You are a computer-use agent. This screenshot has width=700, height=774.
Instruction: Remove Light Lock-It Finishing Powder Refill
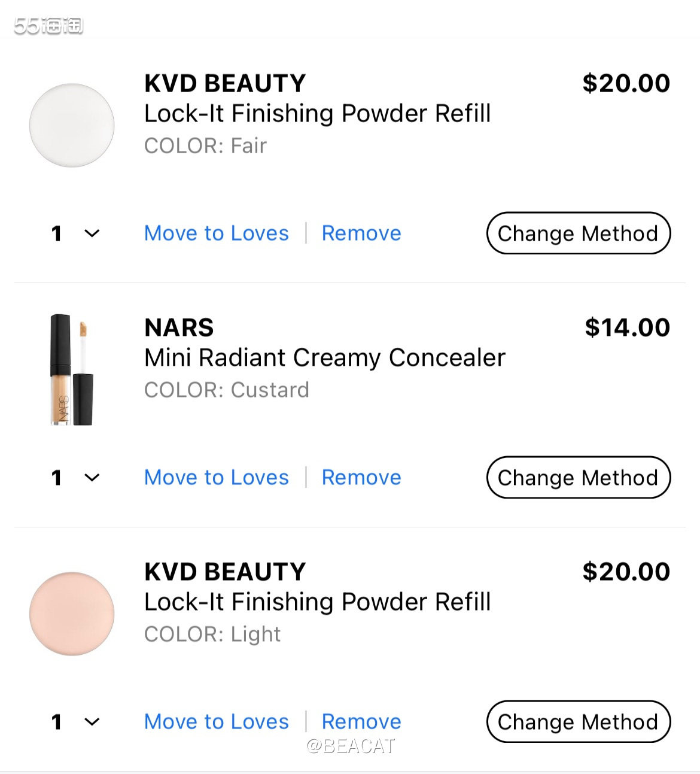[361, 722]
